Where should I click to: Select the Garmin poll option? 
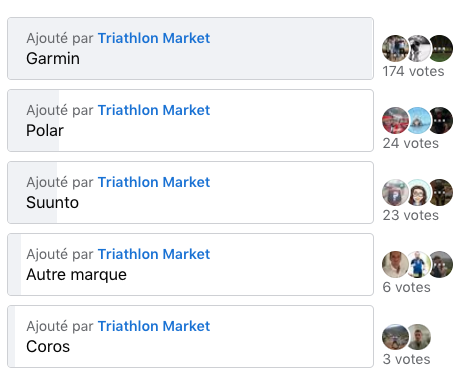pos(190,49)
